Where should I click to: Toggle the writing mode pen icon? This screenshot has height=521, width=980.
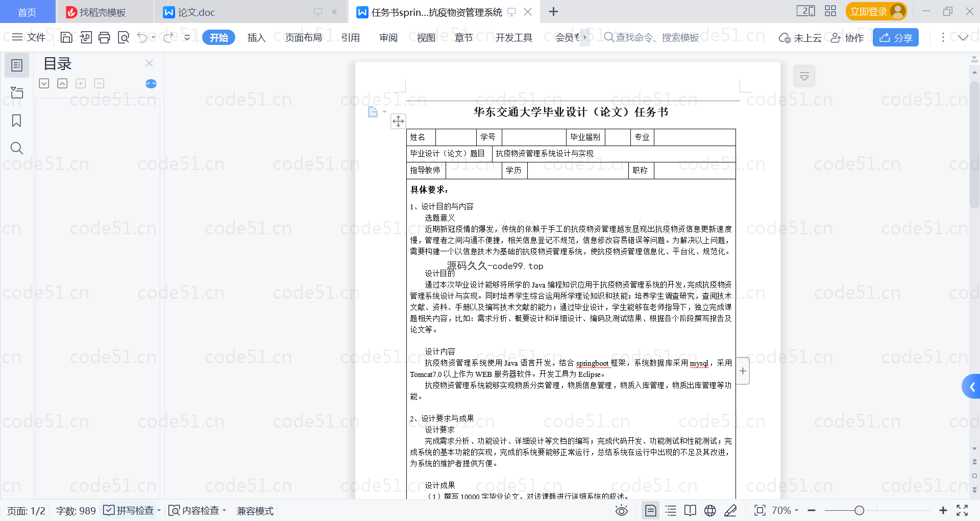730,510
